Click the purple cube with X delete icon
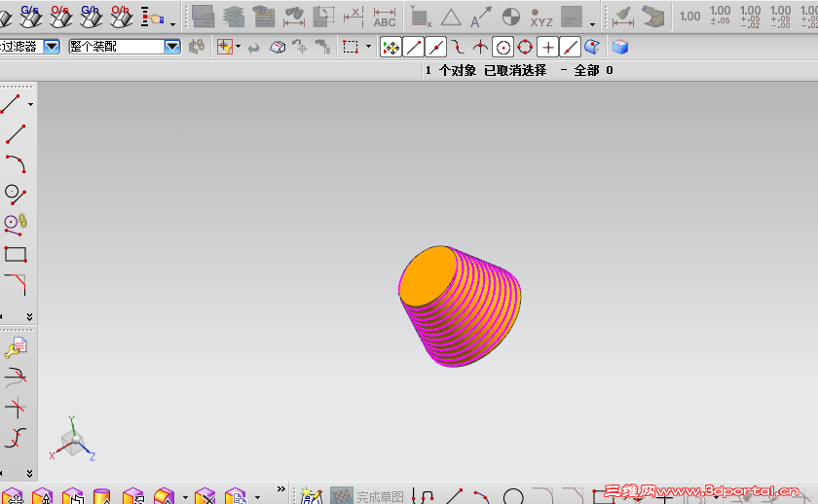This screenshot has height=504, width=818. [x=205, y=496]
